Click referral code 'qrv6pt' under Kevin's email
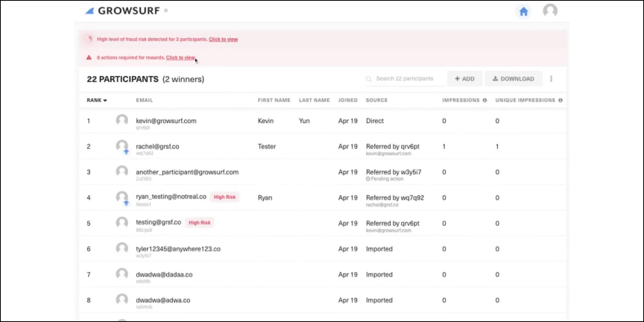Screen dimensions: 644x322 143,127
